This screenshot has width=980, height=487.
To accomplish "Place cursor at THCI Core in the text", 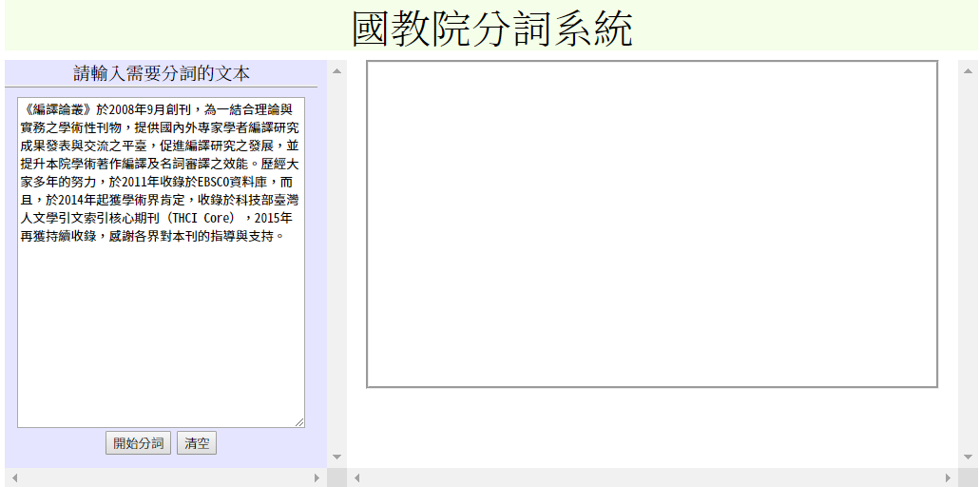I will tap(202, 218).
